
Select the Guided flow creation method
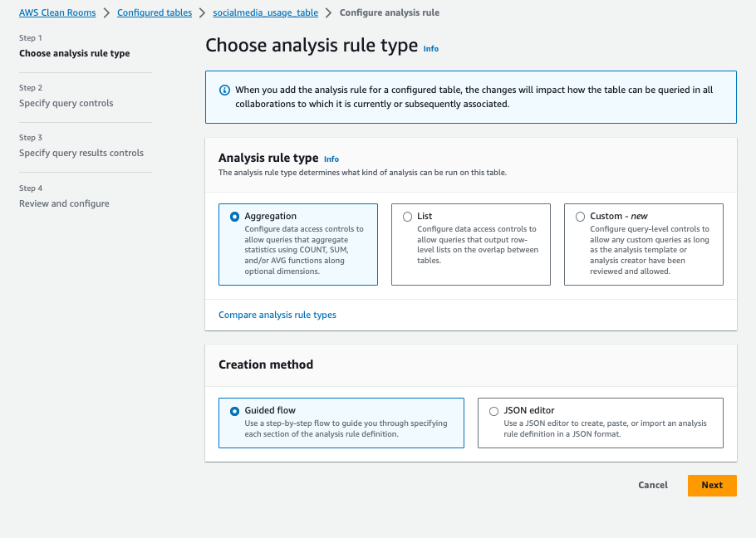(234, 411)
